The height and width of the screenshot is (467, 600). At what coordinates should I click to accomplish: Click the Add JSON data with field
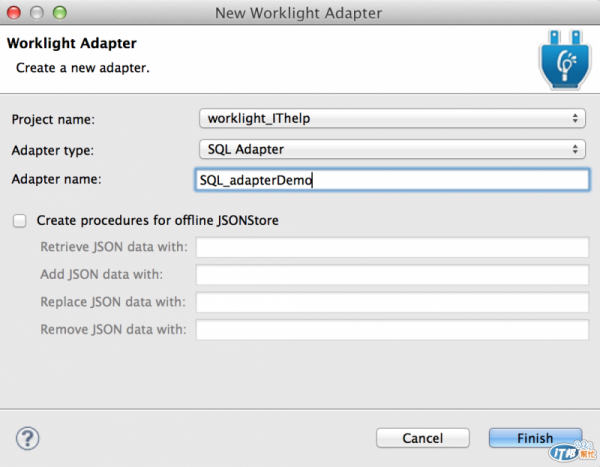click(392, 274)
